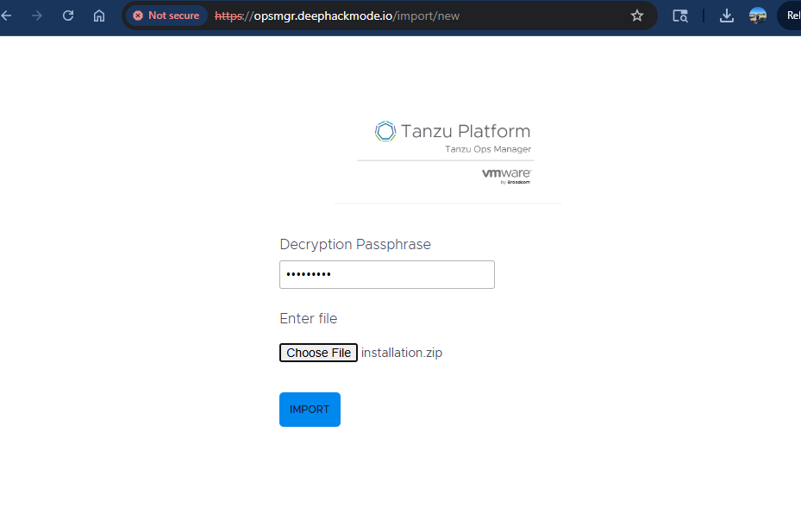Open the browser profile avatar

(x=758, y=16)
